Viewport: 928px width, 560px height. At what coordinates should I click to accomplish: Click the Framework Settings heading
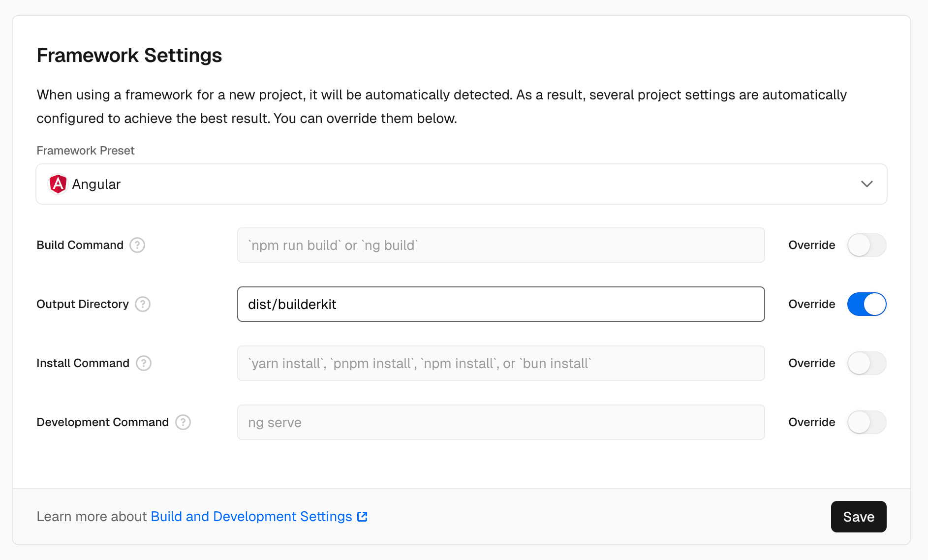129,55
